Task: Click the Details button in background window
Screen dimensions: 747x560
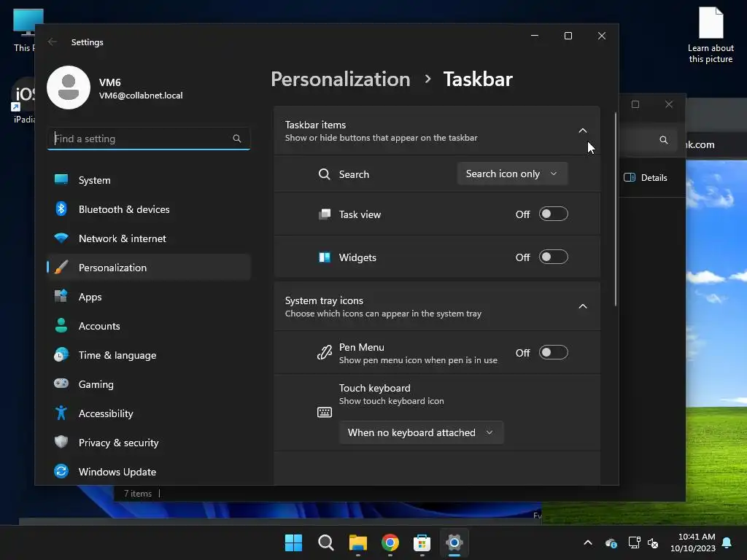Action: [646, 177]
